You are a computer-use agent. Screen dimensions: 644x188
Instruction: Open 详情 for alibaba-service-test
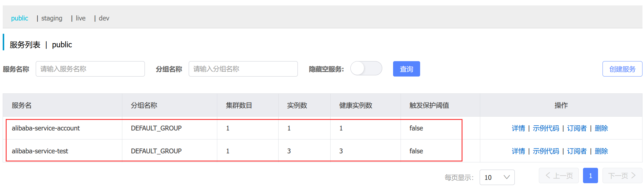518,151
